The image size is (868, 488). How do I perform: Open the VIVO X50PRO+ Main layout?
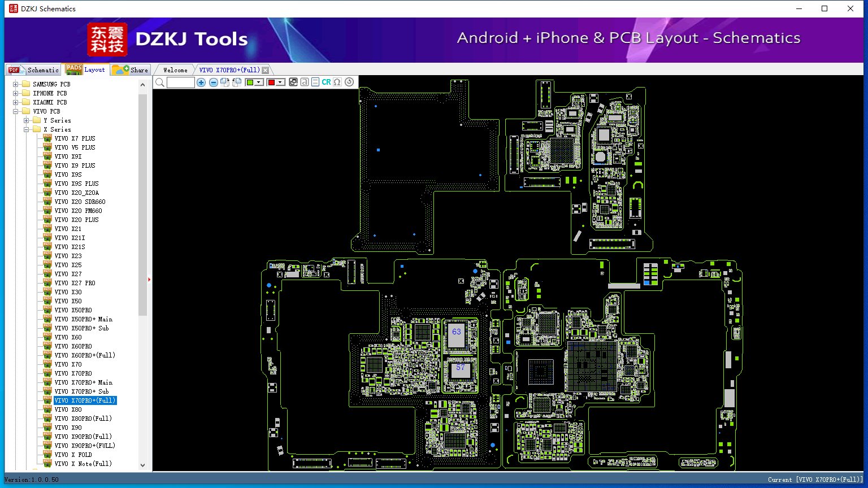[83, 319]
